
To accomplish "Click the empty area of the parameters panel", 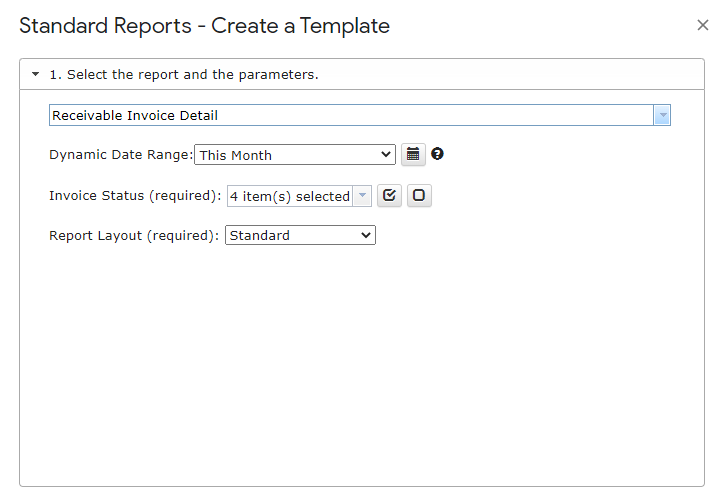I will (362, 362).
